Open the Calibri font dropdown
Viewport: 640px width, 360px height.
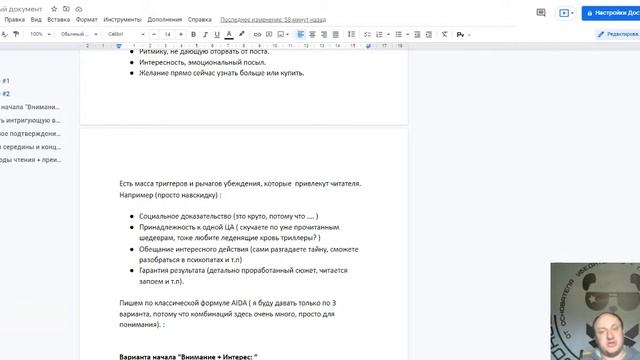pyautogui.click(x=126, y=34)
